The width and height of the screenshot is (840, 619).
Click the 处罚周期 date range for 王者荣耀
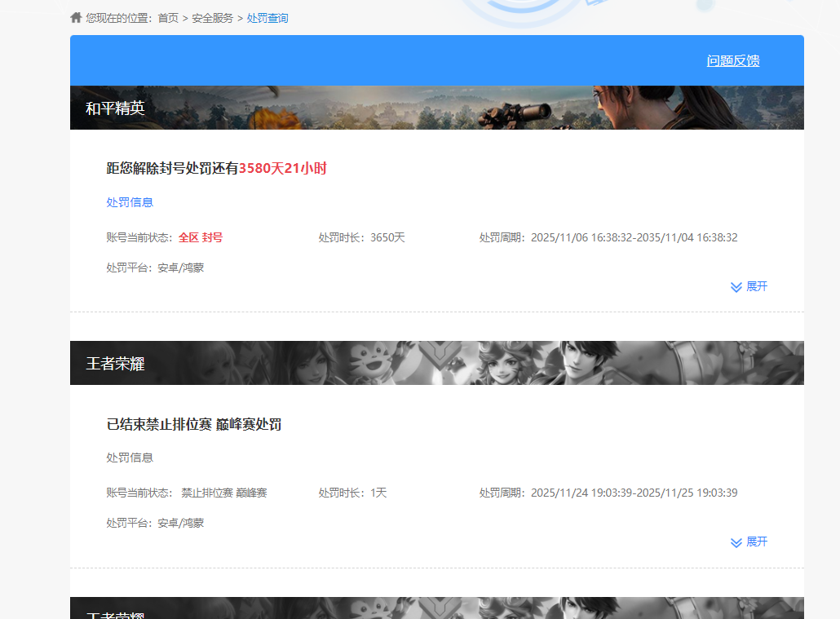click(x=608, y=493)
